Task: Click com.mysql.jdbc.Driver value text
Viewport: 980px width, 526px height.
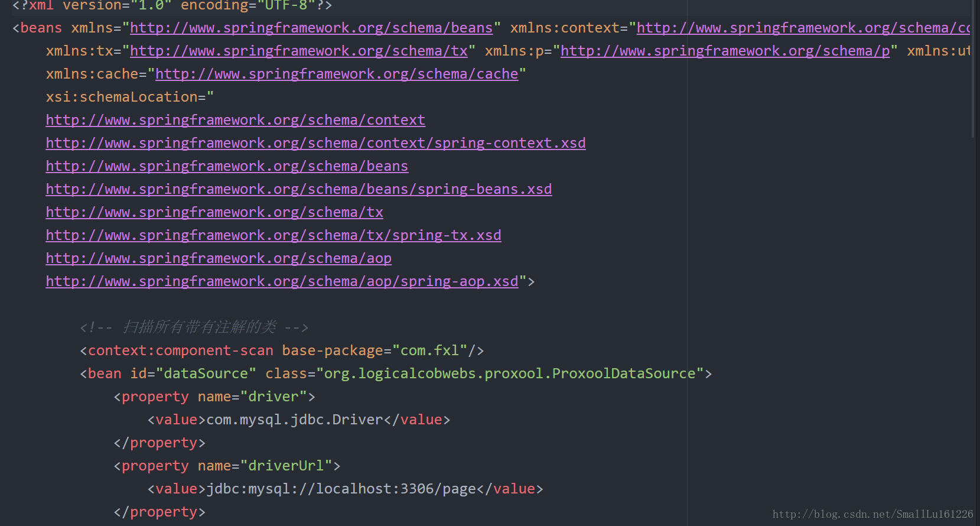Action: (295, 420)
